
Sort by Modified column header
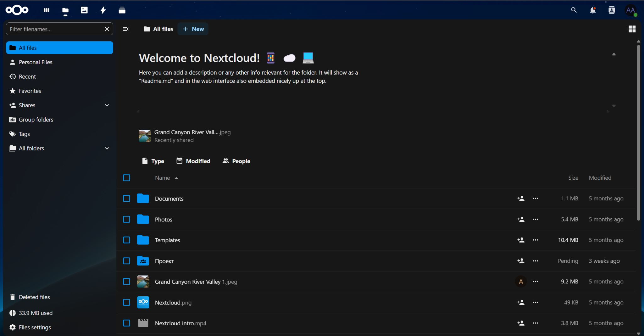(600, 178)
